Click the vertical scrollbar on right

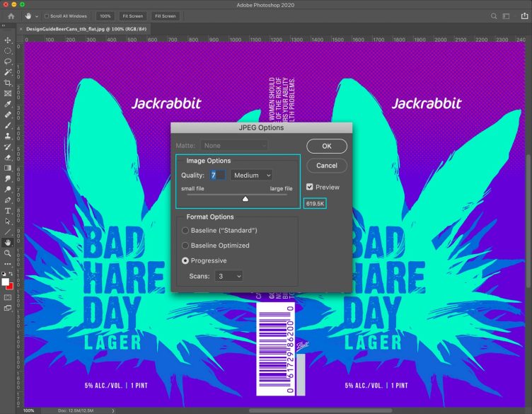coord(528,221)
